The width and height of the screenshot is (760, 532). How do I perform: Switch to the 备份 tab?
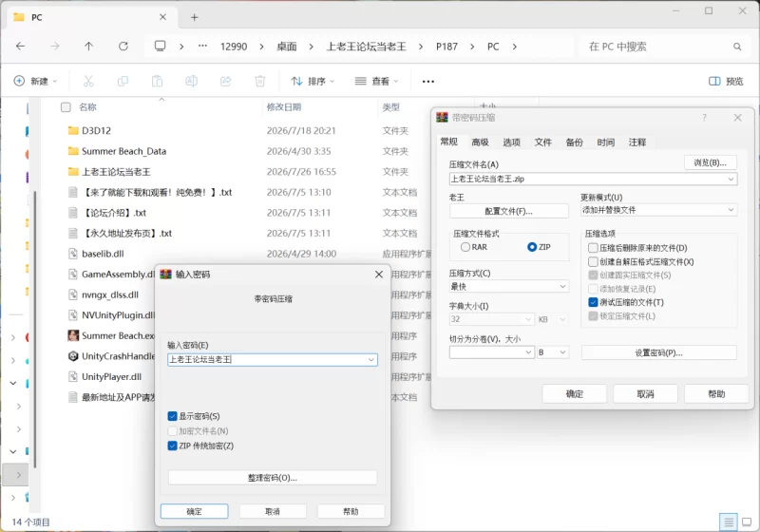[x=575, y=142]
